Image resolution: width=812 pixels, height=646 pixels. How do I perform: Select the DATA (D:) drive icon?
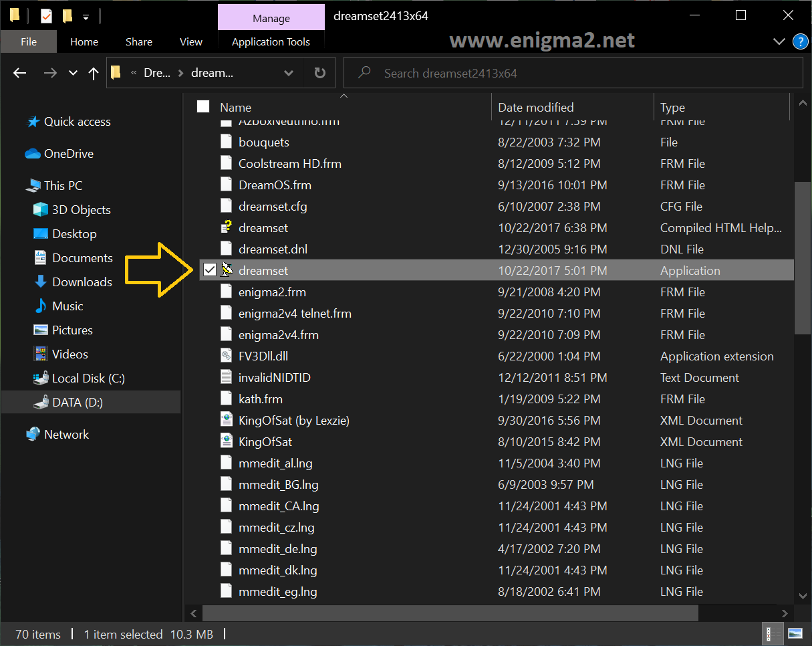point(41,403)
